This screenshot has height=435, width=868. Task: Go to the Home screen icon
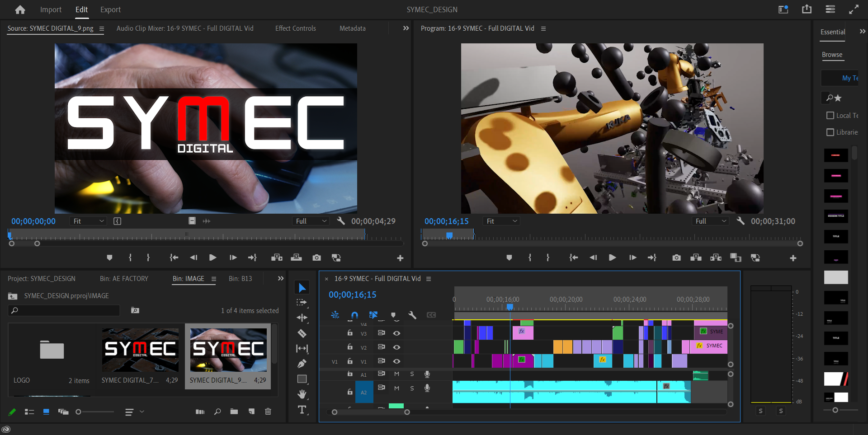tap(20, 9)
